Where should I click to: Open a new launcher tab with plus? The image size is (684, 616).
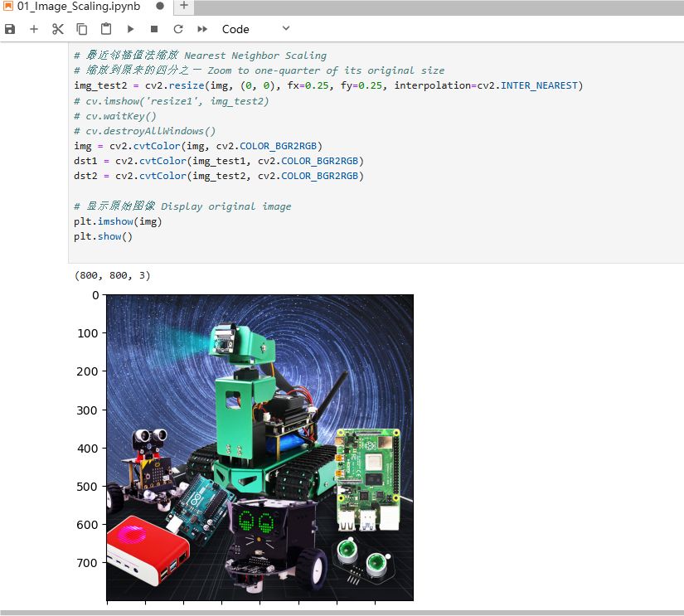pyautogui.click(x=184, y=6)
